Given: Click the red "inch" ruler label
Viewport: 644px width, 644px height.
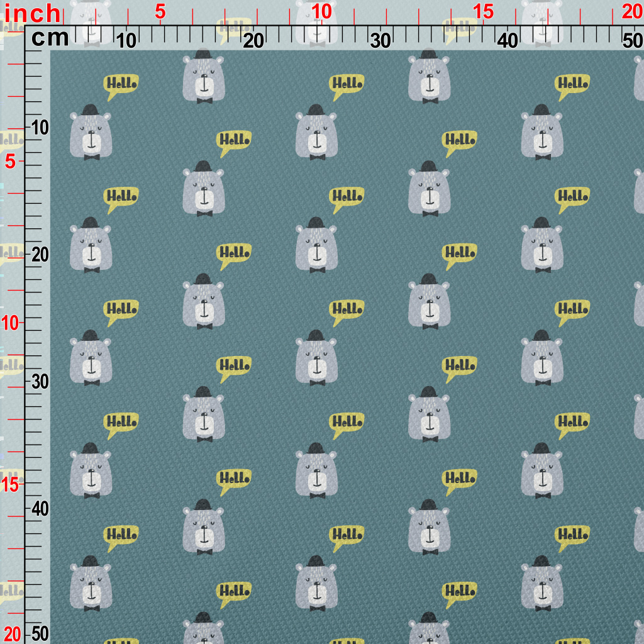Looking at the screenshot, I should [x=33, y=13].
